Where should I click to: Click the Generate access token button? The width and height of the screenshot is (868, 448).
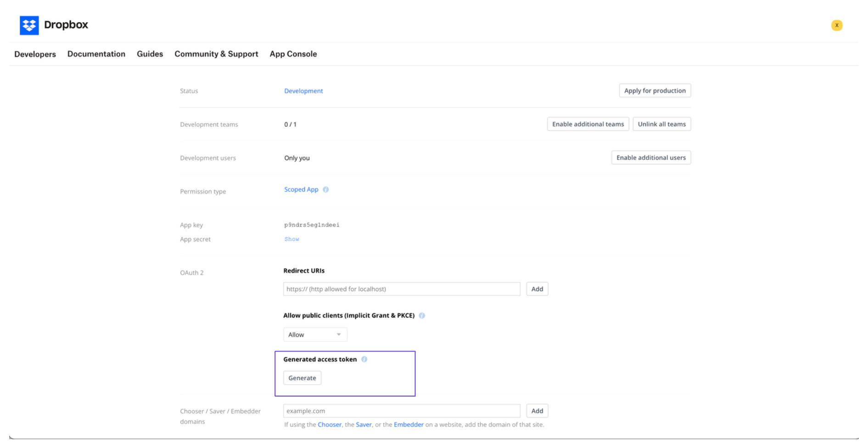point(302,378)
